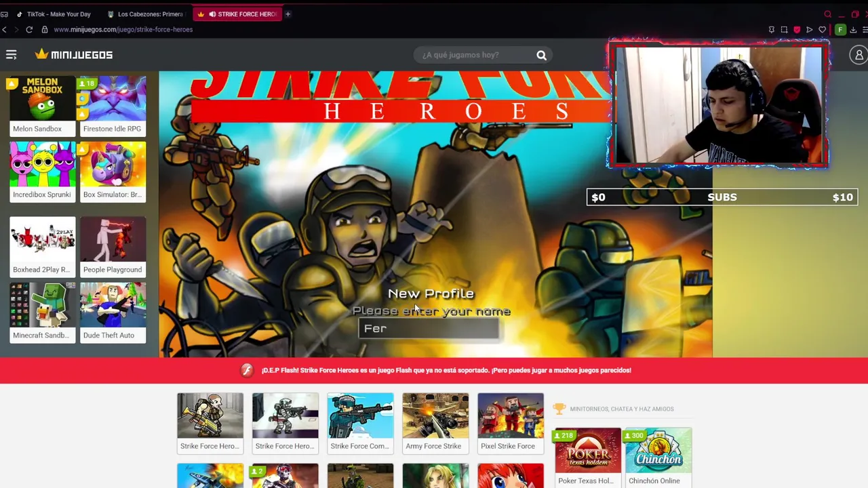This screenshot has width=868, height=488.
Task: Open the Army Force Strike game
Action: [435, 423]
